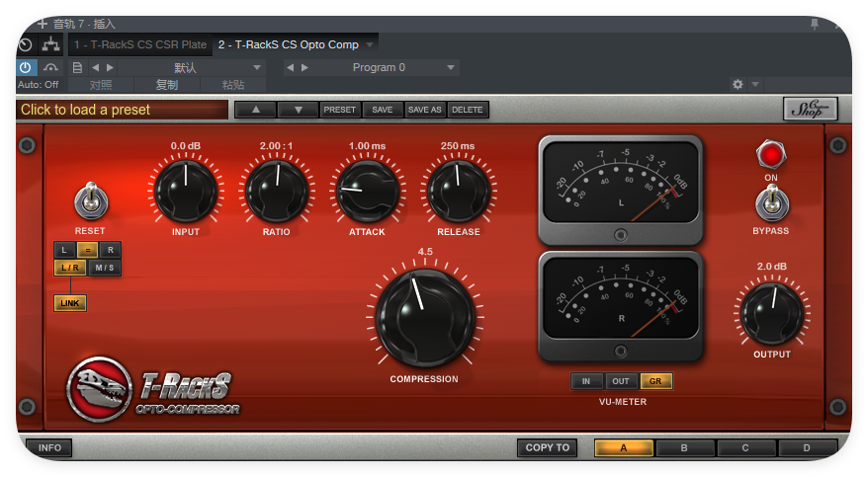The height and width of the screenshot is (477, 868).
Task: Select preset slot A
Action: tap(624, 447)
